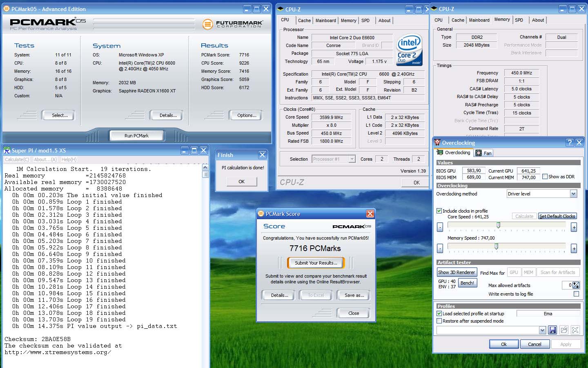The image size is (588, 368).
Task: Toggle the Show as DDR checkbox
Action: 545,177
